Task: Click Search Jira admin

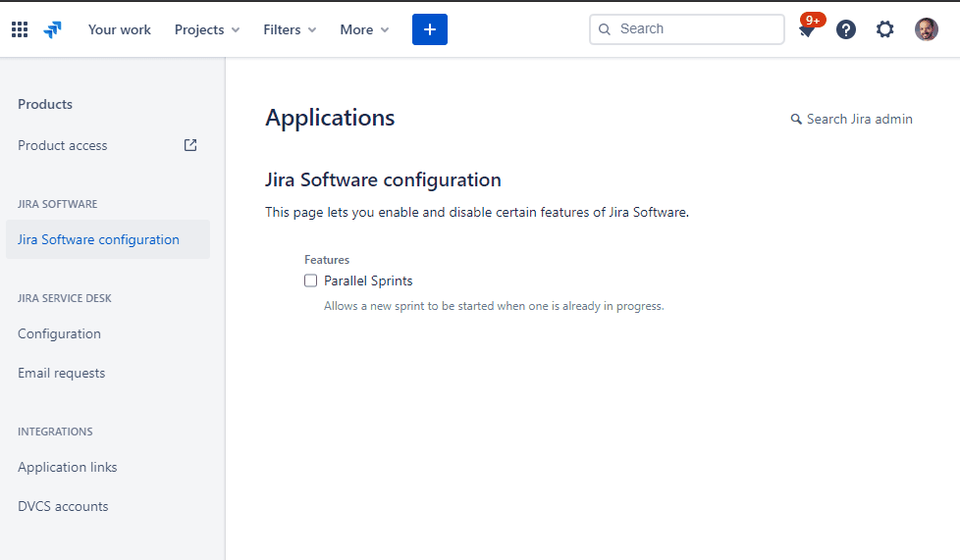Action: [852, 119]
